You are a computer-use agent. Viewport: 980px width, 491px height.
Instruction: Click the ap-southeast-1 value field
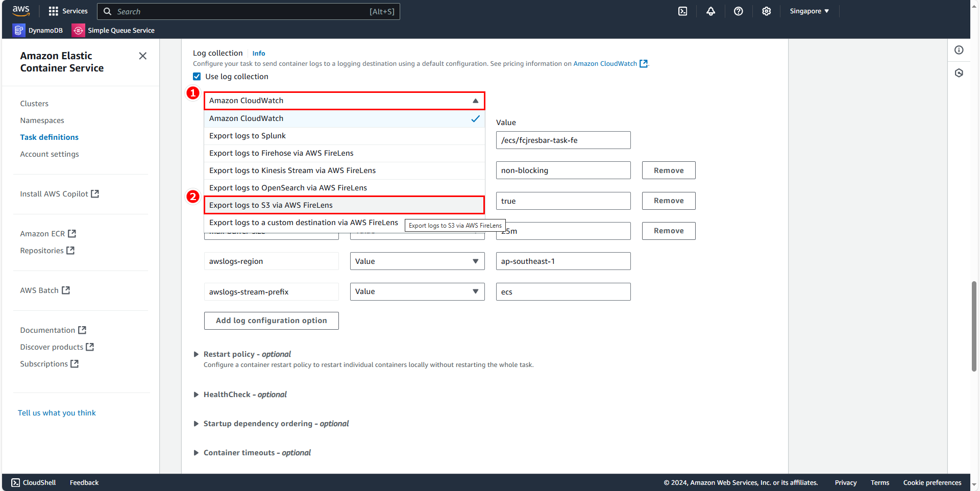(563, 261)
